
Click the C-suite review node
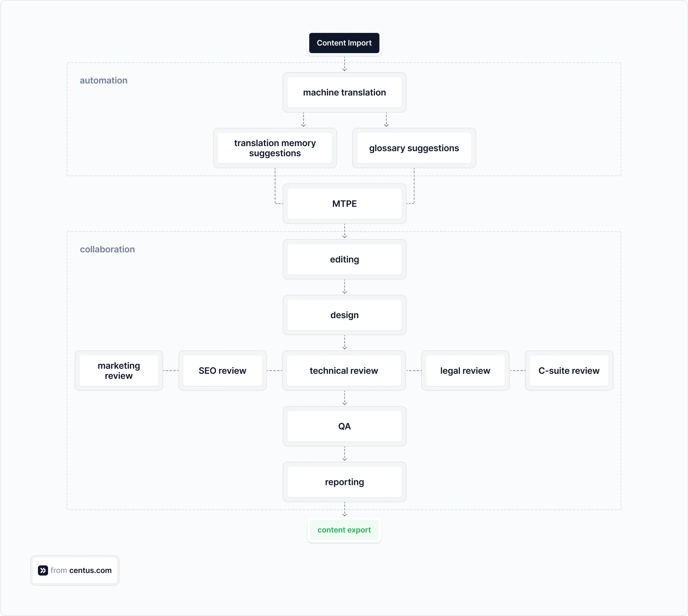pos(569,371)
